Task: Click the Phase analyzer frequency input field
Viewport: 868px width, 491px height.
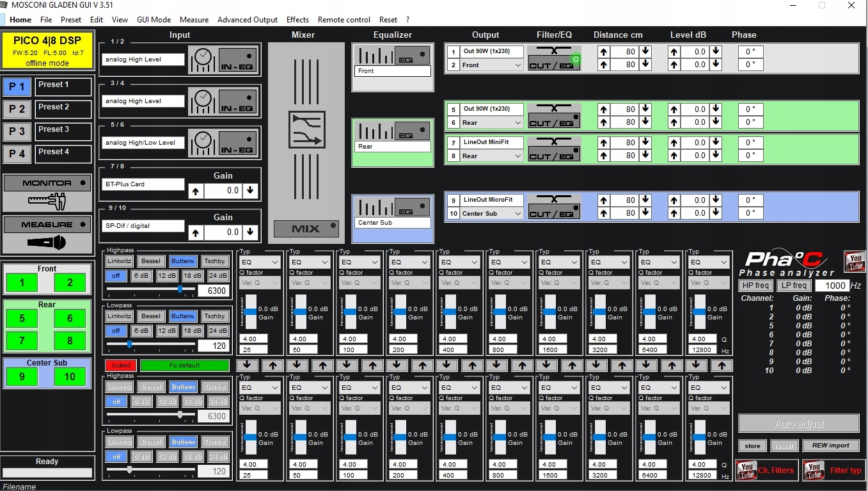Action: [832, 286]
